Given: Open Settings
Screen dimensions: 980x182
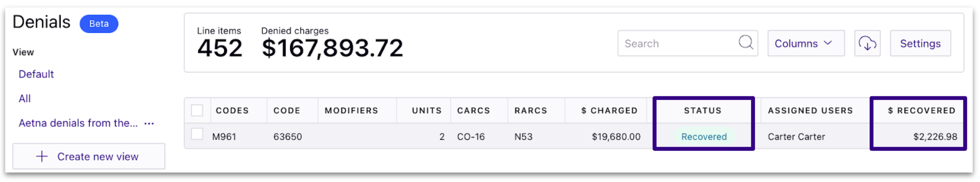Looking at the screenshot, I should point(920,43).
